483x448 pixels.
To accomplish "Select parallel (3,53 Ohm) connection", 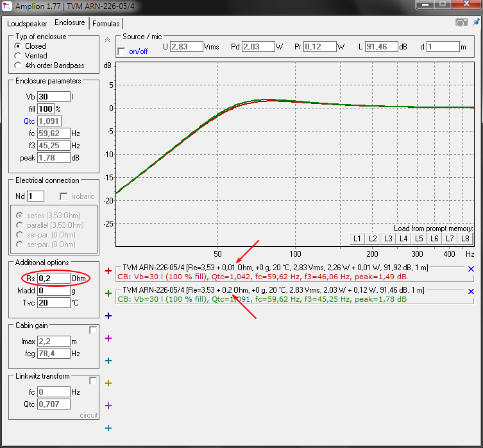I will click(19, 225).
